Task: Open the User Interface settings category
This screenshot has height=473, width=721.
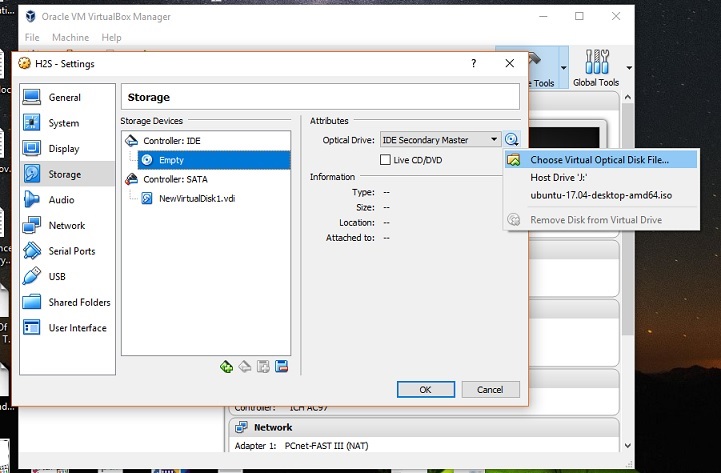Action: [x=67, y=328]
